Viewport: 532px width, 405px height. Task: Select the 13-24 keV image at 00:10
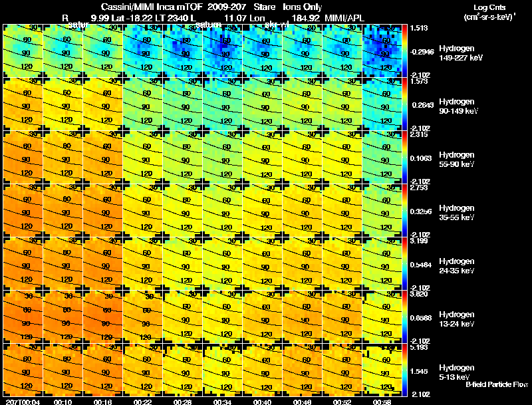63,317
